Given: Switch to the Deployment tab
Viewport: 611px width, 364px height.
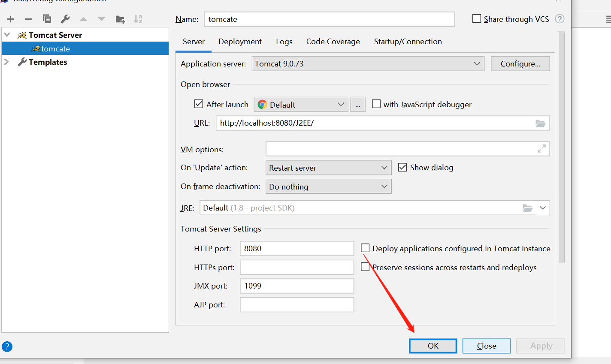Looking at the screenshot, I should coord(240,42).
